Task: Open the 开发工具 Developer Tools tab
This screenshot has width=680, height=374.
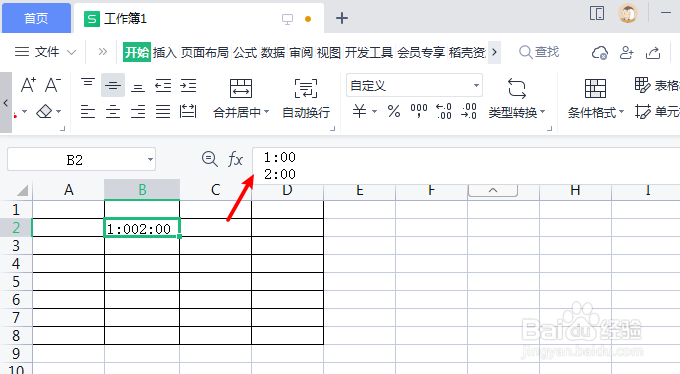Action: tap(369, 52)
